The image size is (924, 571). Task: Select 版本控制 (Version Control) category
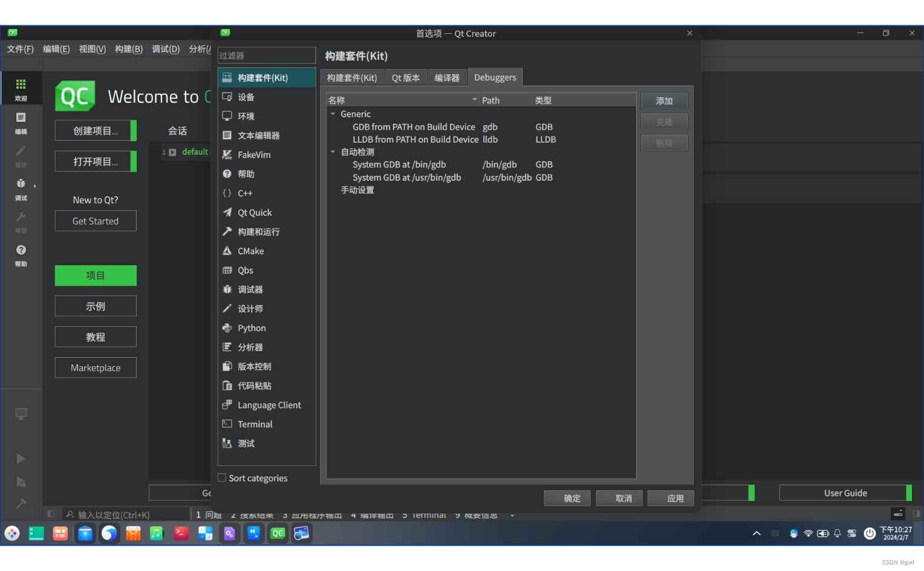coord(267,367)
